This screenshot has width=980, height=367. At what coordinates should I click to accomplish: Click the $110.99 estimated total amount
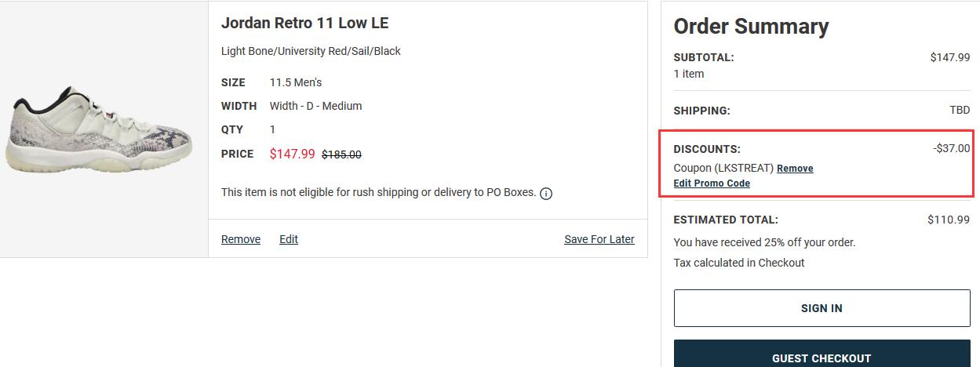(x=949, y=220)
